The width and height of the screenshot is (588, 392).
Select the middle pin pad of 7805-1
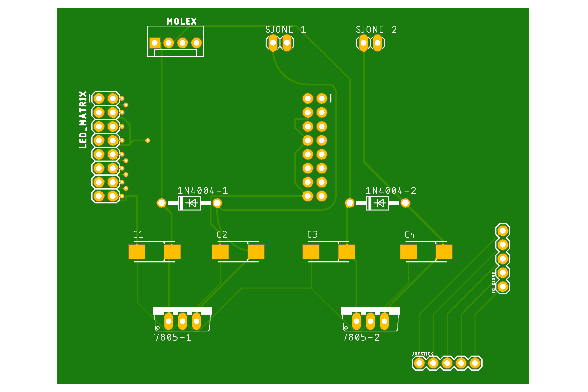[182, 321]
